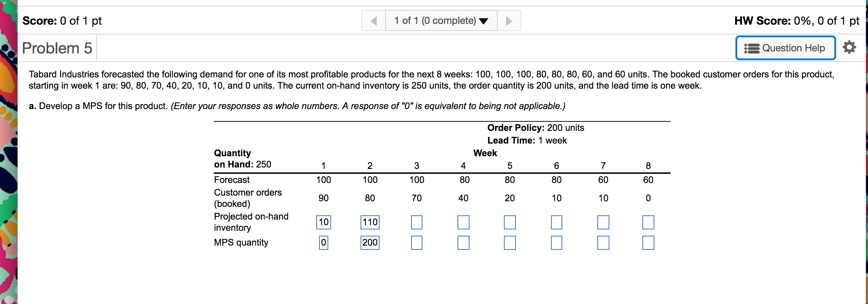This screenshot has height=304, width=868.
Task: Click the projected on-hand box for week 5
Action: coord(510,222)
